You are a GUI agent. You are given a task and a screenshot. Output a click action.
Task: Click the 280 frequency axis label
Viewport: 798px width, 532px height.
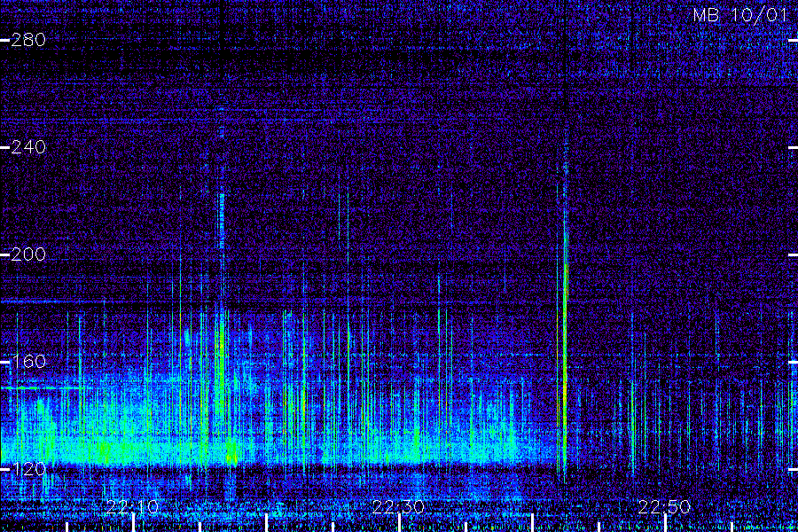[28, 40]
